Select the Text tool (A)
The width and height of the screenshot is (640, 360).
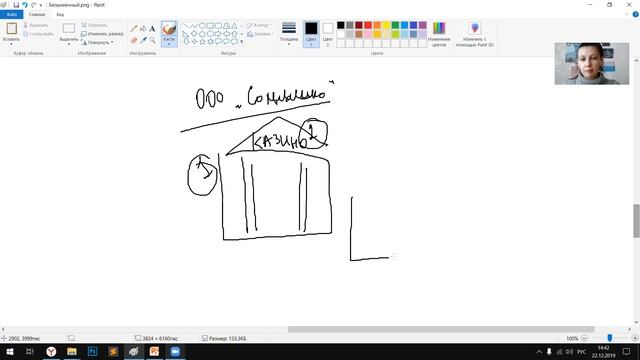click(152, 29)
